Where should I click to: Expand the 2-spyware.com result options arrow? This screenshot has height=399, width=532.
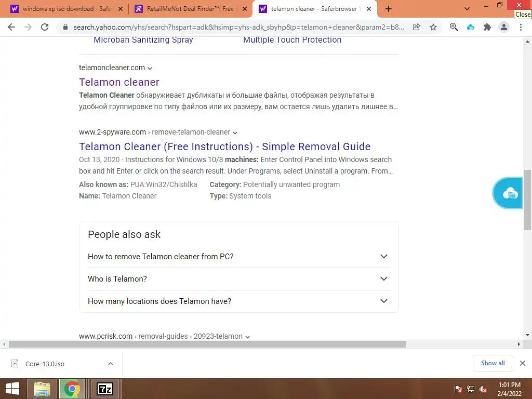click(x=235, y=132)
